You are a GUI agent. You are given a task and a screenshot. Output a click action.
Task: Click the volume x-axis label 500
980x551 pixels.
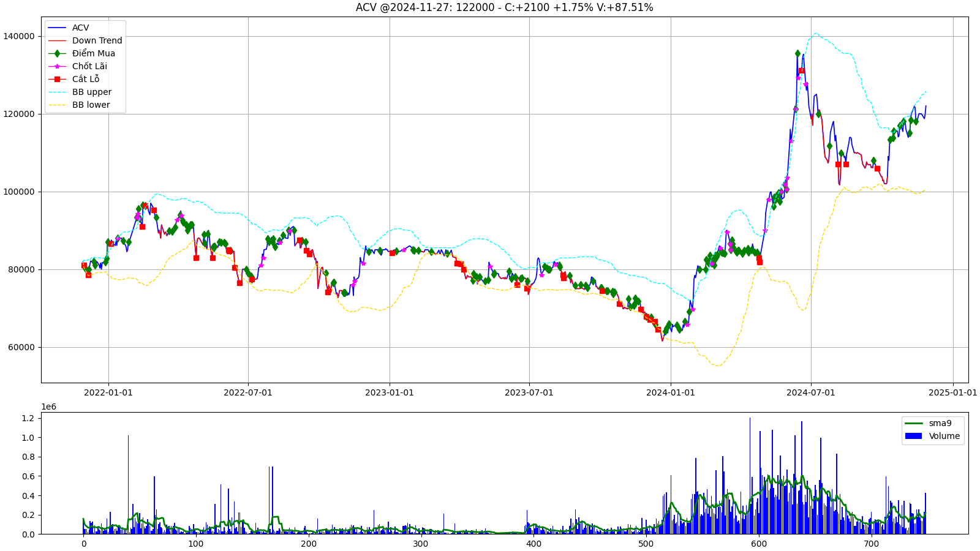pyautogui.click(x=646, y=544)
